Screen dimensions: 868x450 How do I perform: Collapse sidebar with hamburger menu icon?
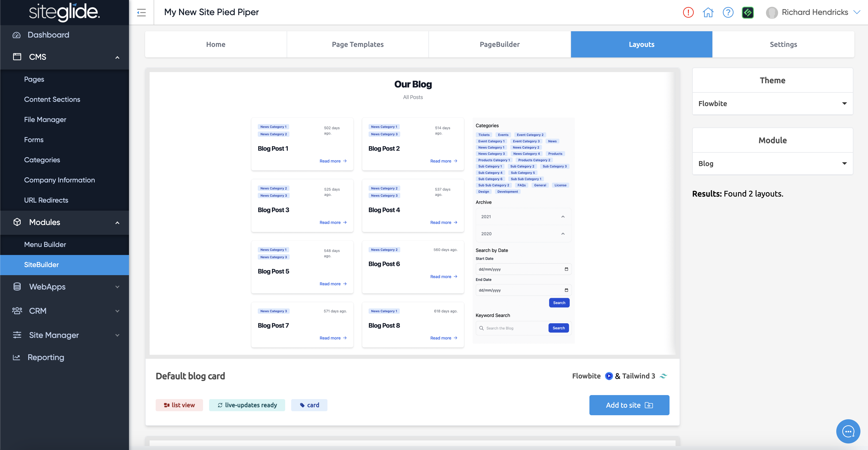(x=142, y=12)
